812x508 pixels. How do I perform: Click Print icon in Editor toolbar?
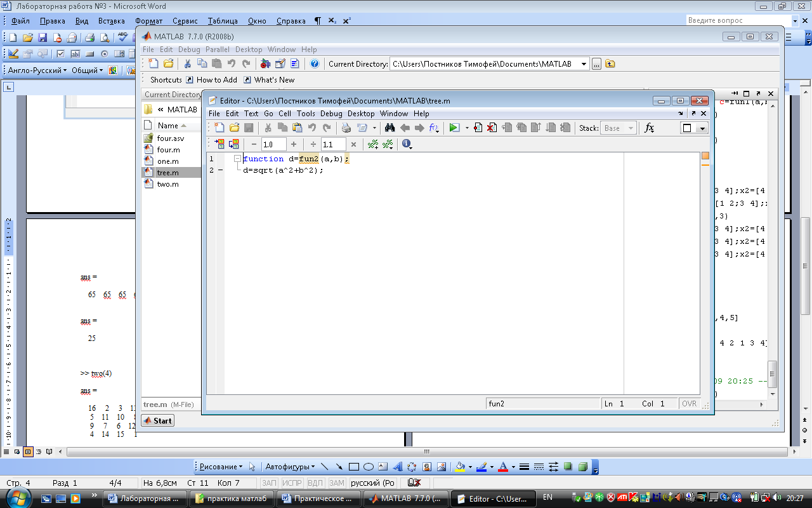tap(346, 128)
